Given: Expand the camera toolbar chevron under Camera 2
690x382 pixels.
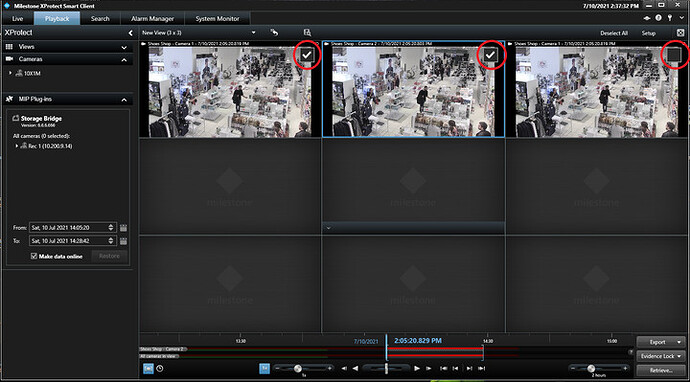Looking at the screenshot, I should (x=328, y=228).
